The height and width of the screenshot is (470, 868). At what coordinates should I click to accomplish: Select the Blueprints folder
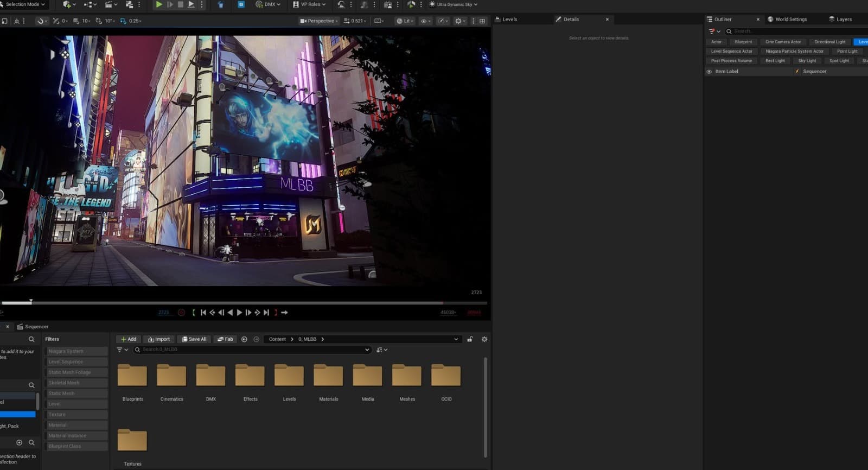tap(132, 383)
